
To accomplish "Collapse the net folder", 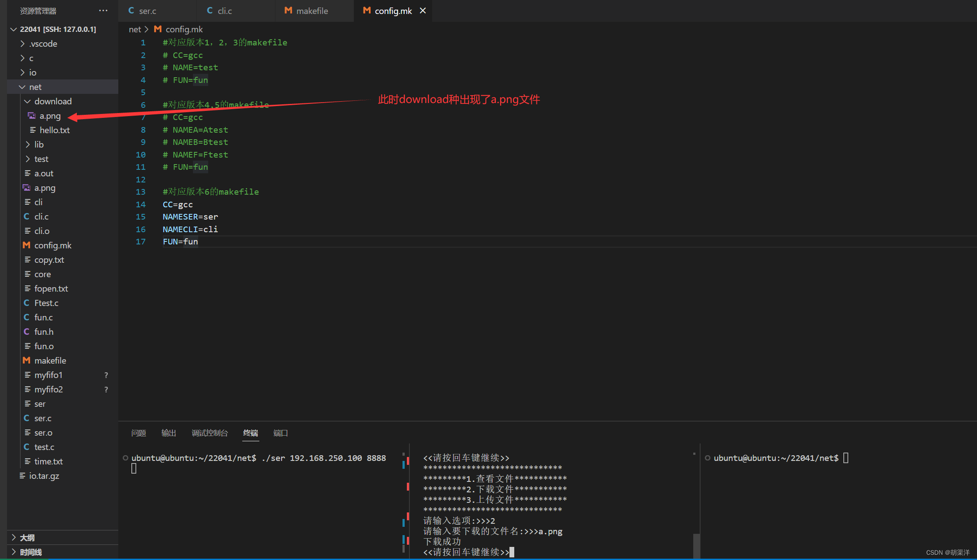I will click(x=35, y=87).
